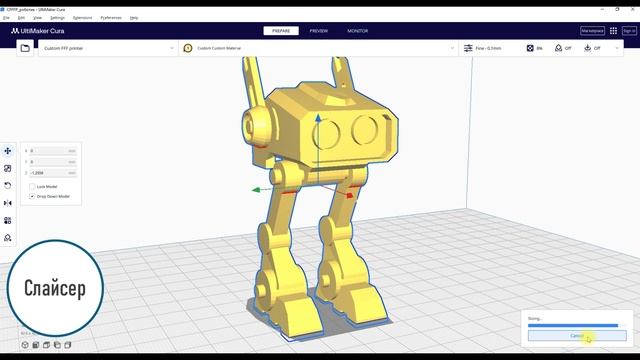Click the infill percentage icon

[530, 48]
